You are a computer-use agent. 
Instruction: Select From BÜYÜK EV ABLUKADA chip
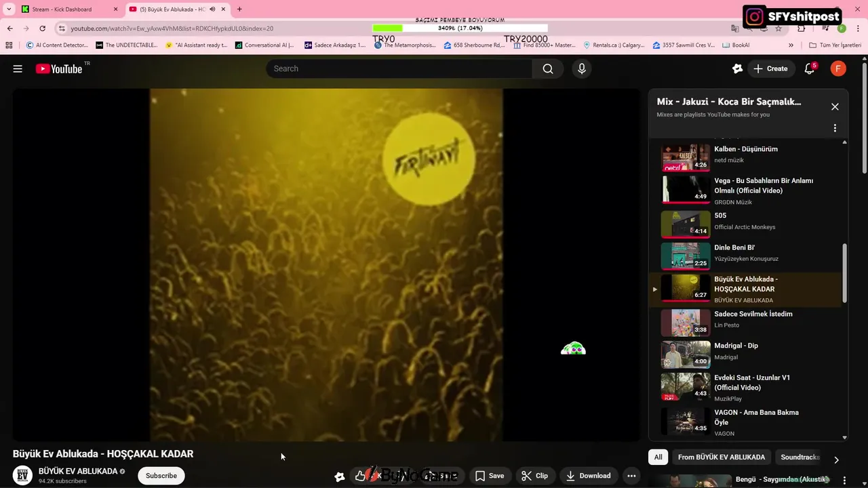[722, 457]
